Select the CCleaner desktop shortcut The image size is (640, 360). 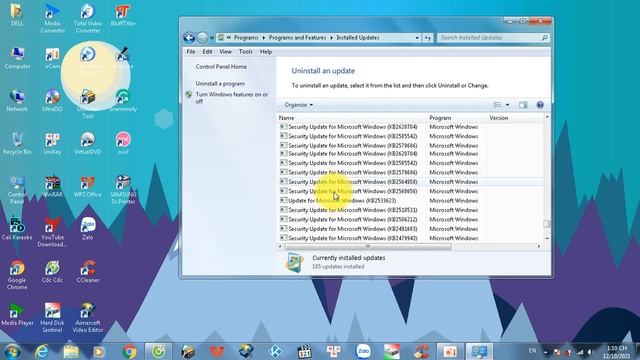click(x=88, y=272)
